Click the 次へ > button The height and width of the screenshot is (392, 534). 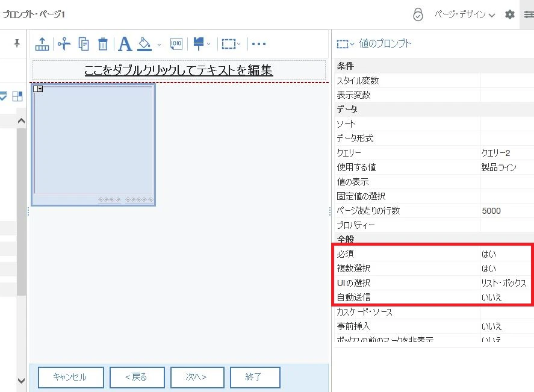coord(197,378)
